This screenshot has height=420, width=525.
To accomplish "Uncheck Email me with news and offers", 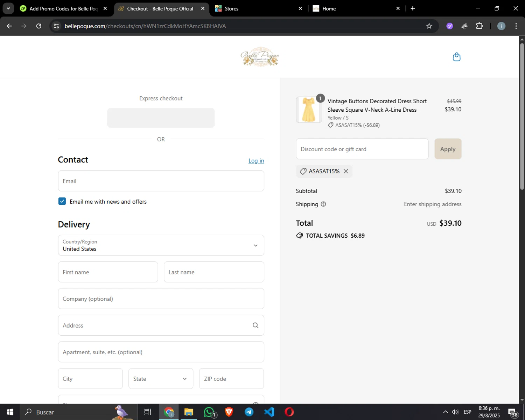I will pos(62,201).
